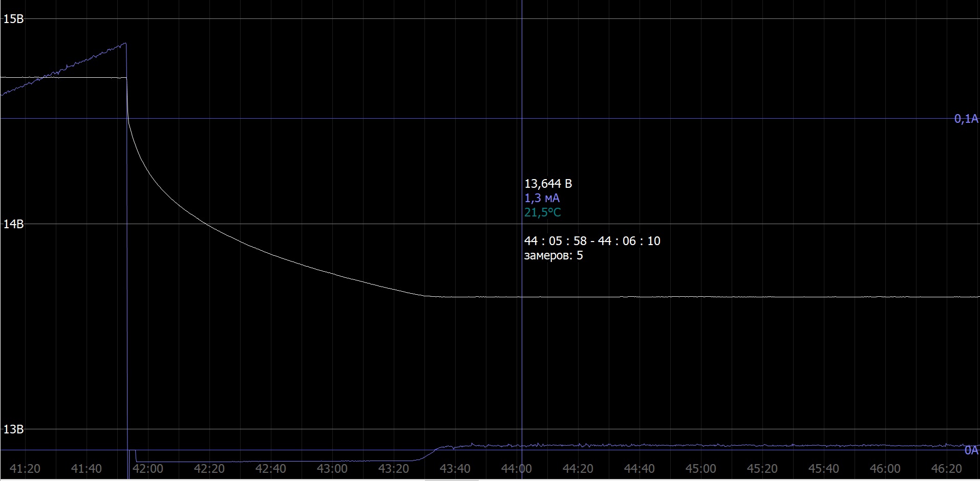Viewport: 980px width, 481px height.
Task: Select the 45:40 time axis marker
Action: [823, 468]
